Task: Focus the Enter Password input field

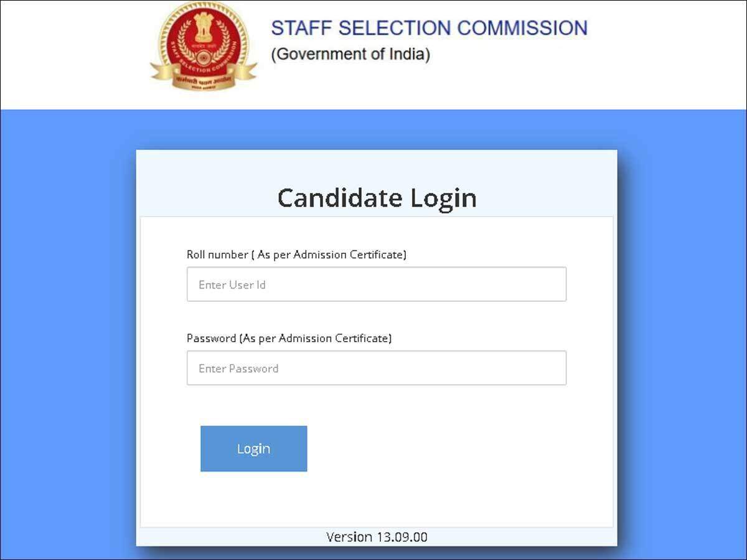Action: (377, 368)
